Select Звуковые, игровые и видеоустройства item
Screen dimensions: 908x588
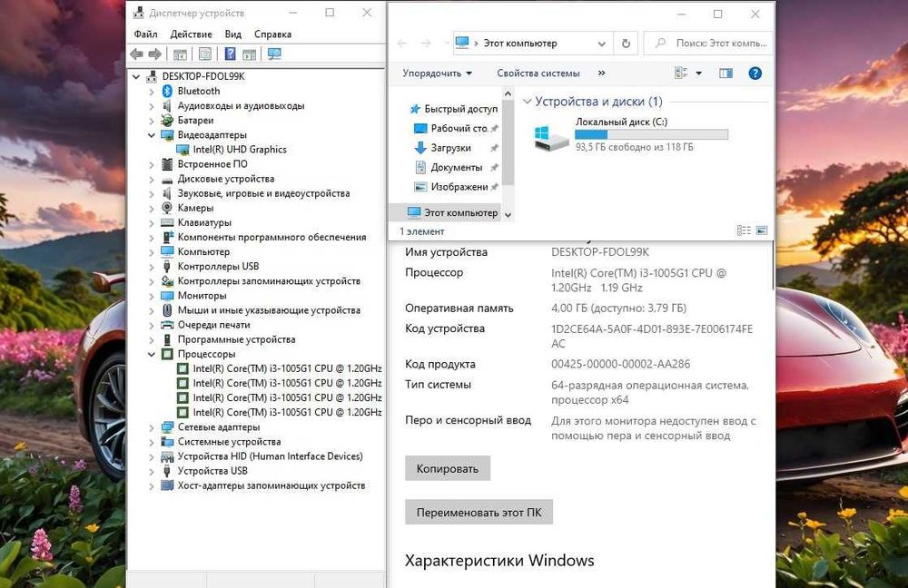point(263,193)
